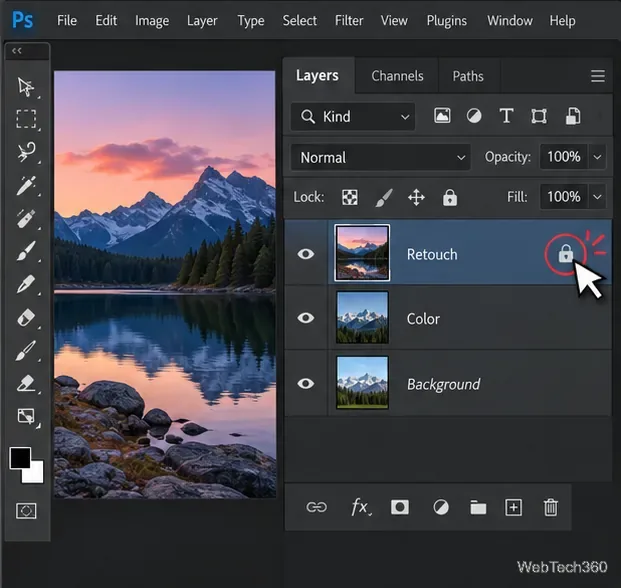Add a layer mask
Screen dimensions: 621x588
coord(400,507)
